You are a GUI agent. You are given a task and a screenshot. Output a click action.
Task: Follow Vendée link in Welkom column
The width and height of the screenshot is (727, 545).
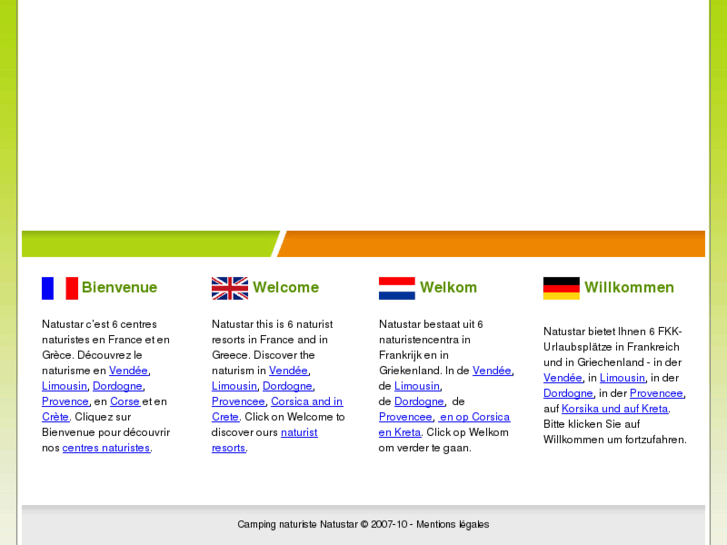tap(492, 371)
